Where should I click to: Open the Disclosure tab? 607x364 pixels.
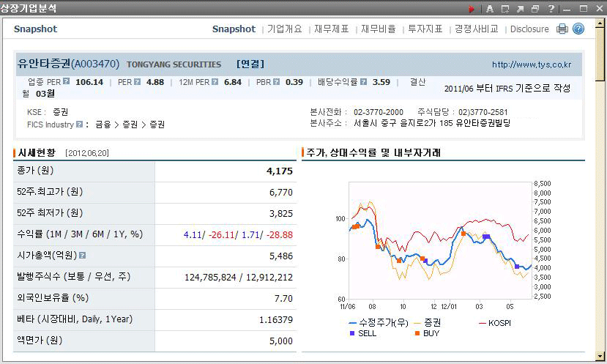(529, 29)
